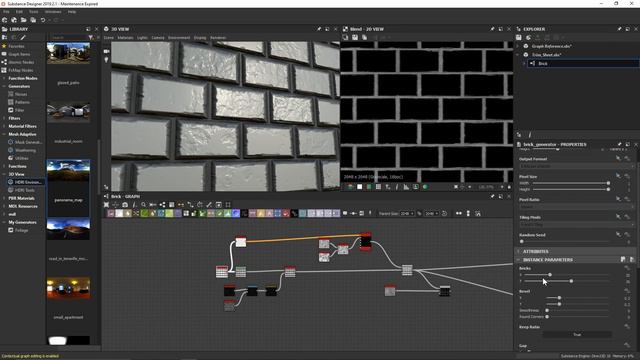Viewport: 640px width, 360px height.
Task: Pin the Blend 2D View panel
Action: coord(492,29)
